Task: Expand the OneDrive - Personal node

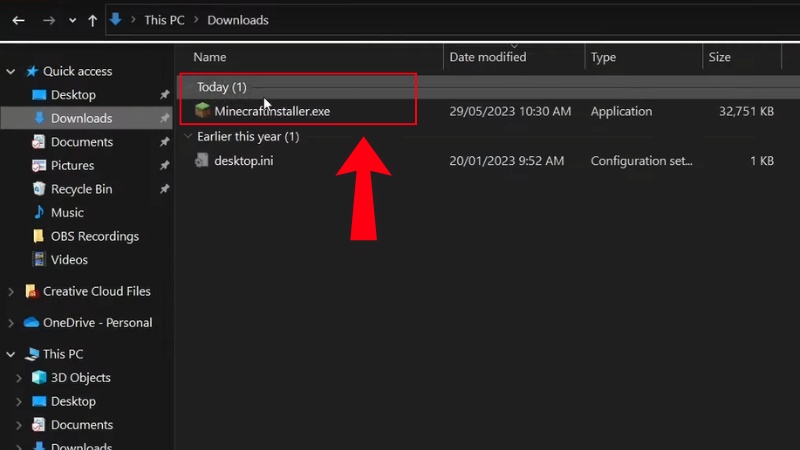Action: (x=11, y=323)
